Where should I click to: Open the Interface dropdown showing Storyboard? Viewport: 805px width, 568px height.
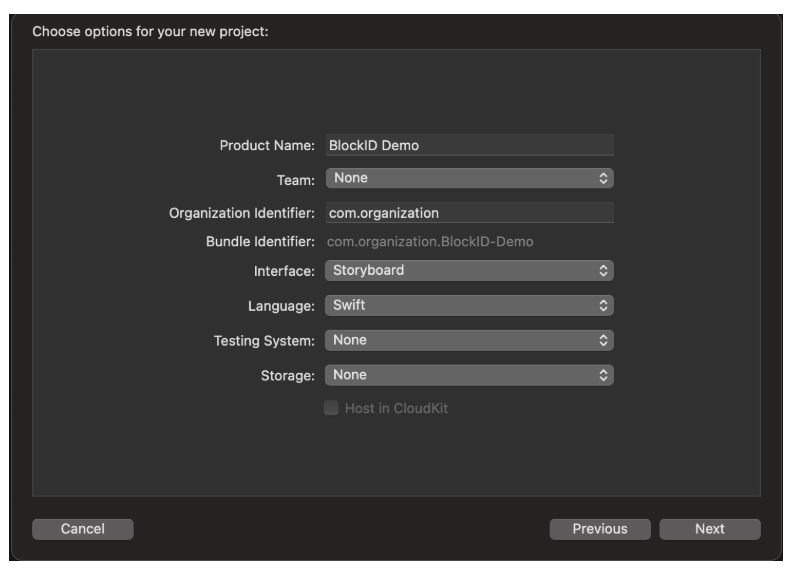pos(468,270)
